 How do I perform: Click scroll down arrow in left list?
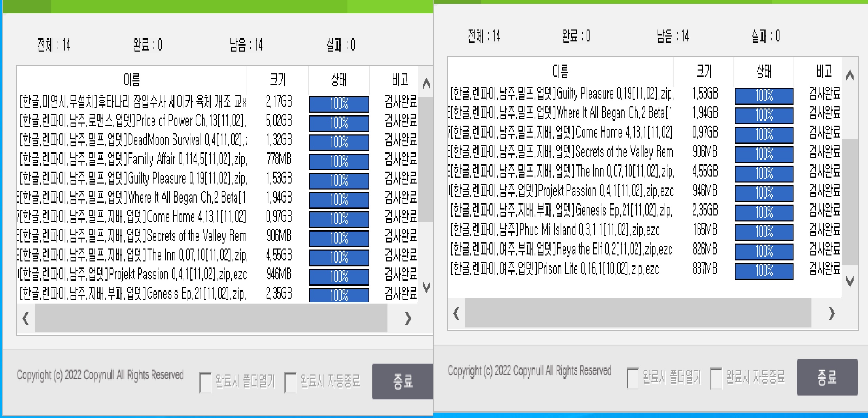[x=426, y=287]
